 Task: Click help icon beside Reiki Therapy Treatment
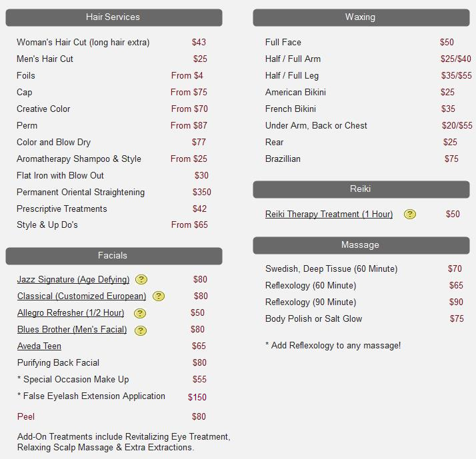tap(410, 215)
